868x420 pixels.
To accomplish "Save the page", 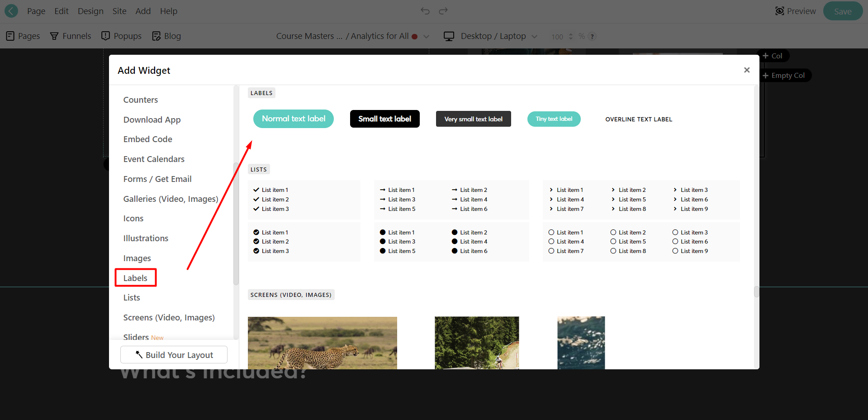I will coord(842,11).
